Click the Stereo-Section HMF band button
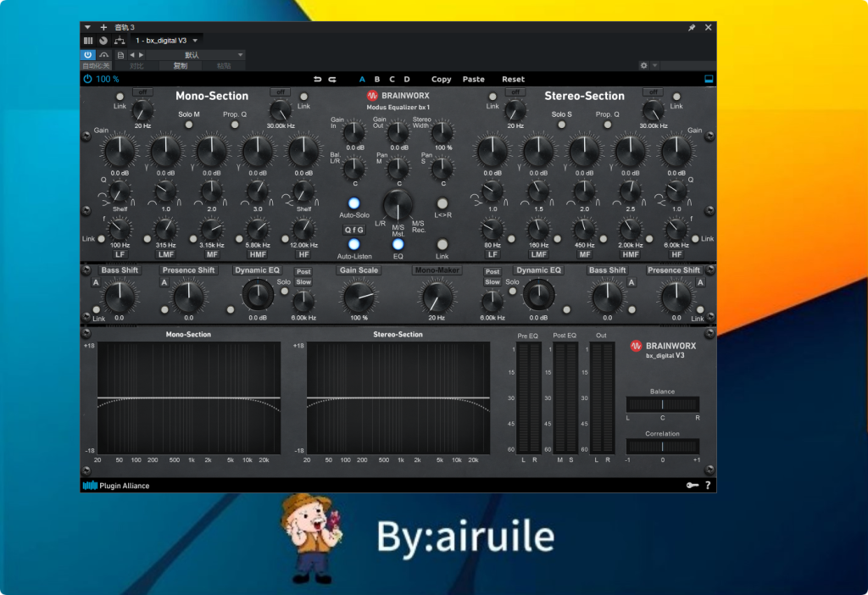Image resolution: width=868 pixels, height=595 pixels. point(631,254)
